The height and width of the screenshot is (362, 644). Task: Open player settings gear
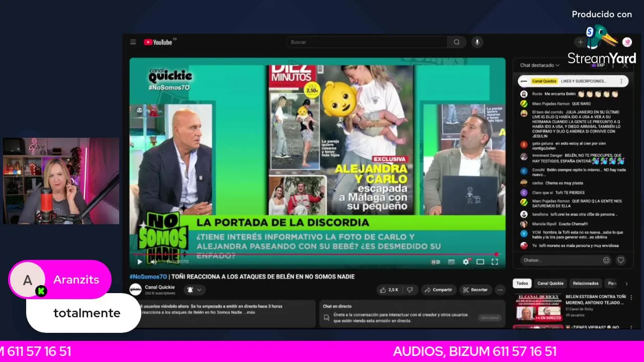466,261
